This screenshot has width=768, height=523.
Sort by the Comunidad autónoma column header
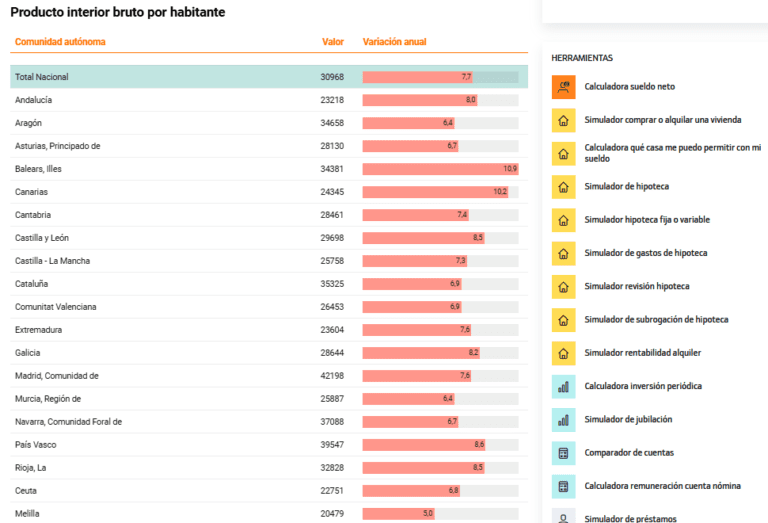point(60,42)
